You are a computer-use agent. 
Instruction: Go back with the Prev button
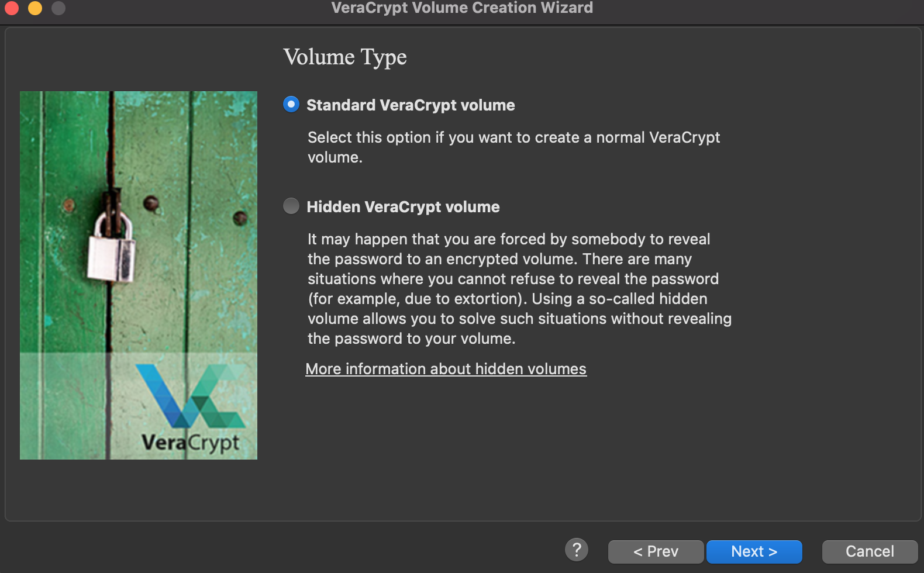[x=656, y=551]
